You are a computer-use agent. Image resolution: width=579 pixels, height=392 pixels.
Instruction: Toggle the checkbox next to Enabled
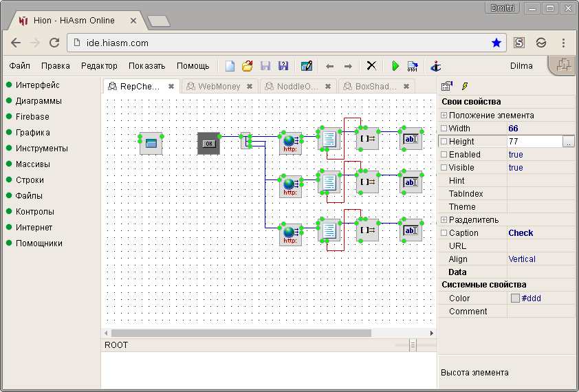(444, 155)
